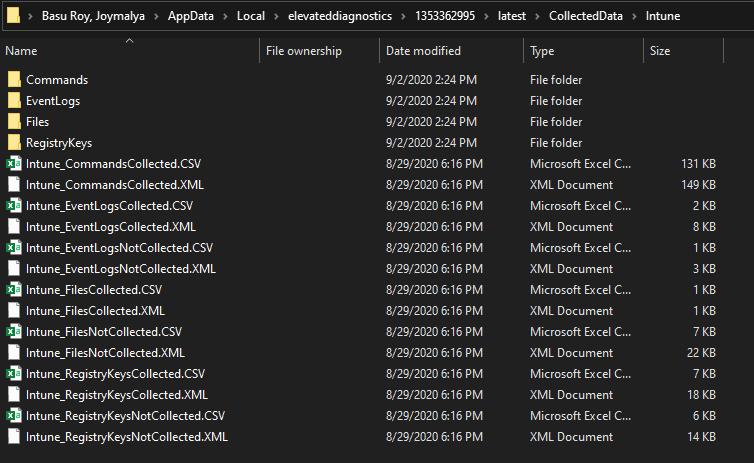The height and width of the screenshot is (463, 754).
Task: Expand chevron after Local breadcrumb
Action: point(276,16)
